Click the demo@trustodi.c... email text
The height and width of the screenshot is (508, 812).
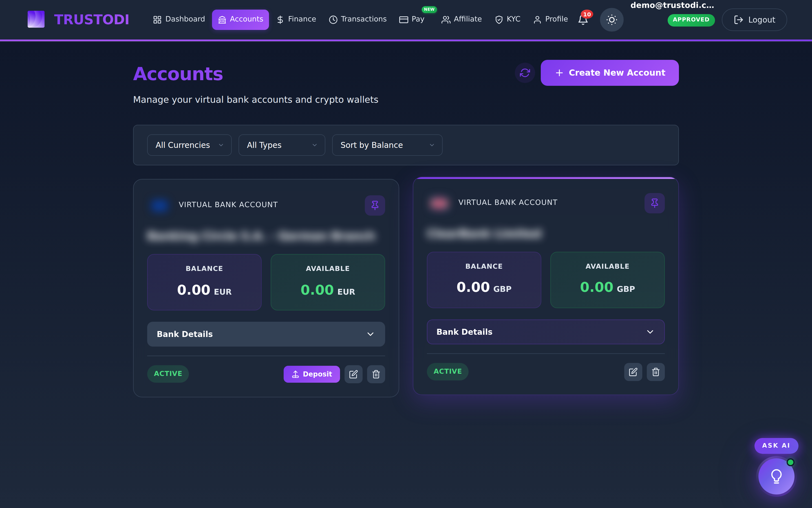pyautogui.click(x=672, y=5)
